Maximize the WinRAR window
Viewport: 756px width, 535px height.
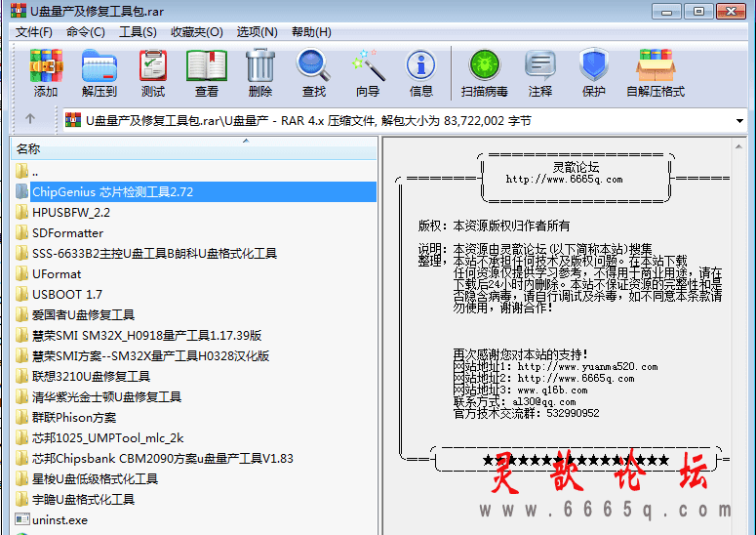click(698, 11)
